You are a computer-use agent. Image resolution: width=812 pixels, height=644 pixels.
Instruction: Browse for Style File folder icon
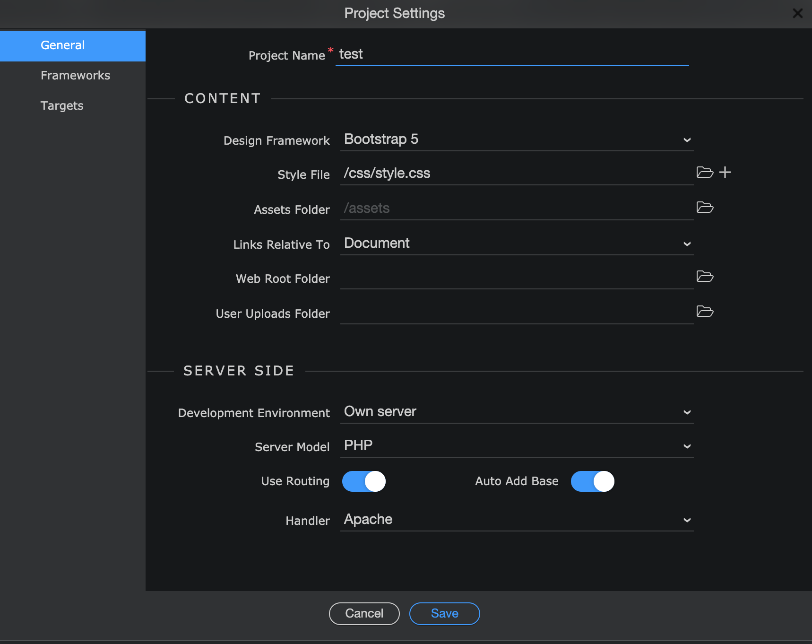pos(705,172)
